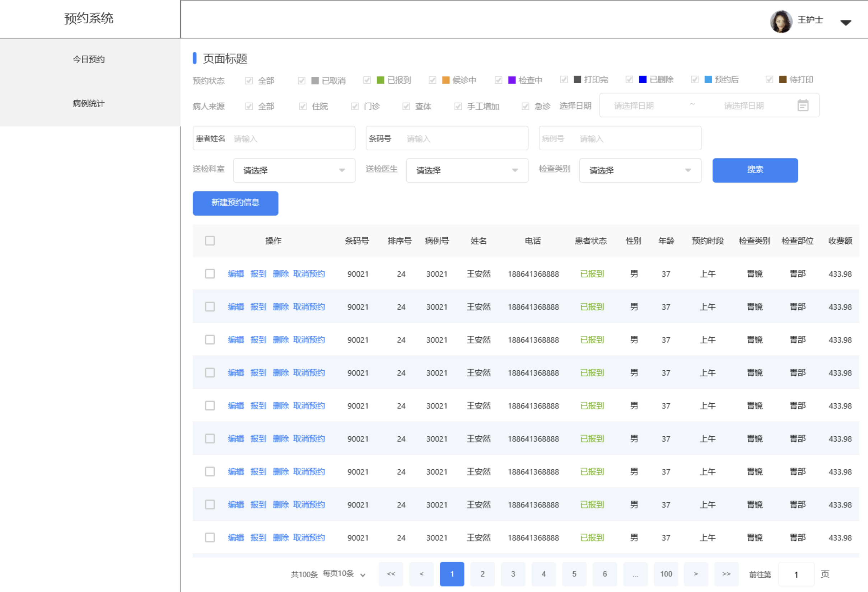Click the blue 搜索 button

pyautogui.click(x=755, y=170)
